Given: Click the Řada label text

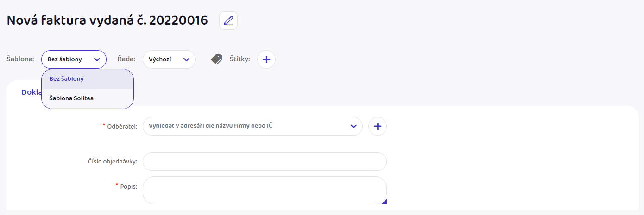Looking at the screenshot, I should tap(126, 59).
